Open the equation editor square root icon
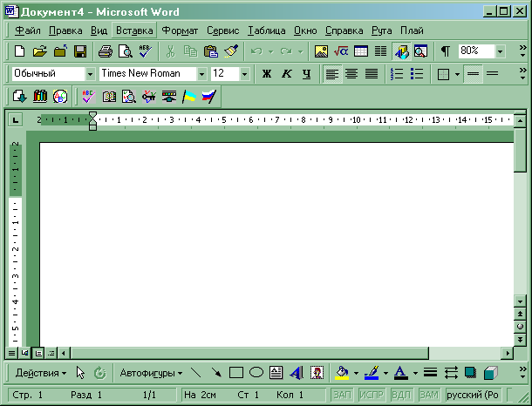The image size is (532, 406). click(341, 51)
